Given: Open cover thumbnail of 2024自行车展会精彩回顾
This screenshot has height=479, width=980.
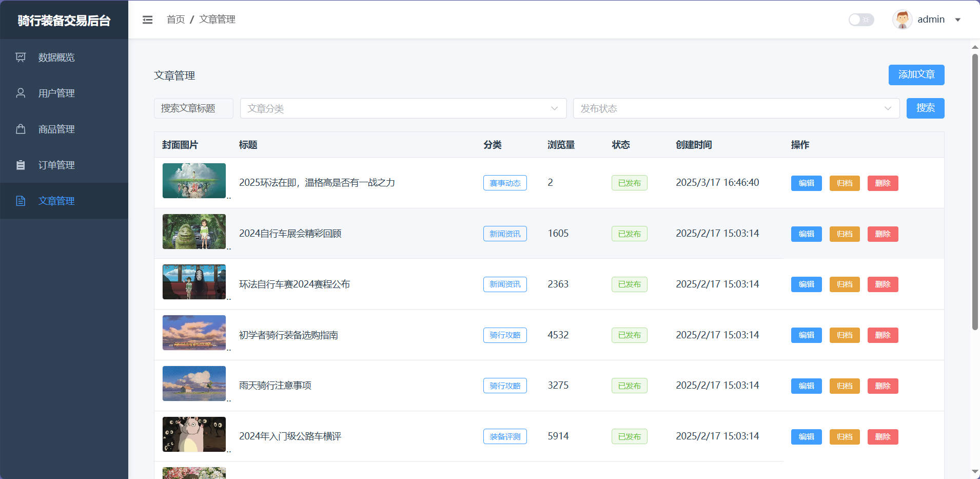Looking at the screenshot, I should [194, 232].
